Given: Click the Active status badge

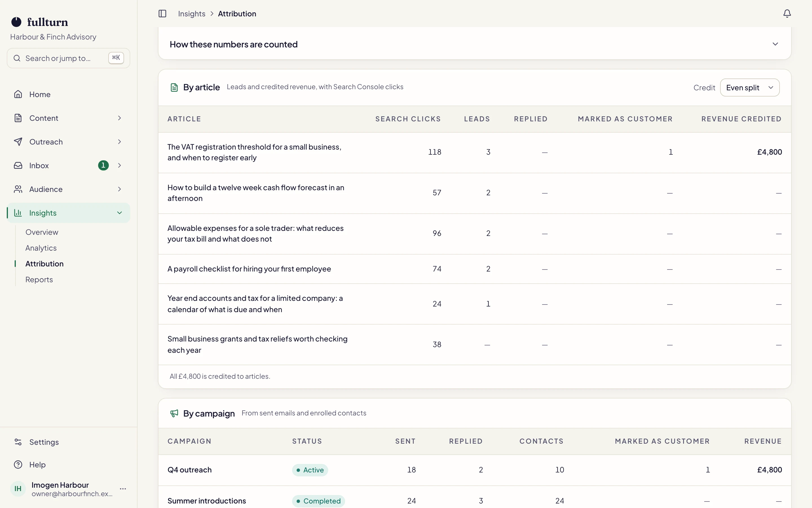Looking at the screenshot, I should click(310, 470).
